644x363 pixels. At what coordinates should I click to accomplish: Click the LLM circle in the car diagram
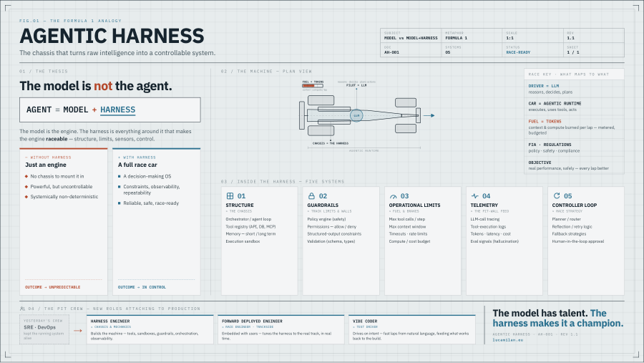pos(356,115)
